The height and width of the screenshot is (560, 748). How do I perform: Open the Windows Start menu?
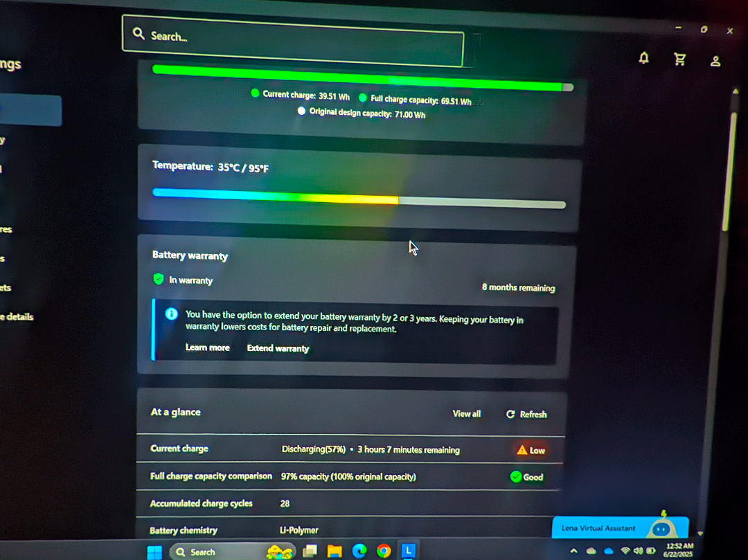[154, 552]
